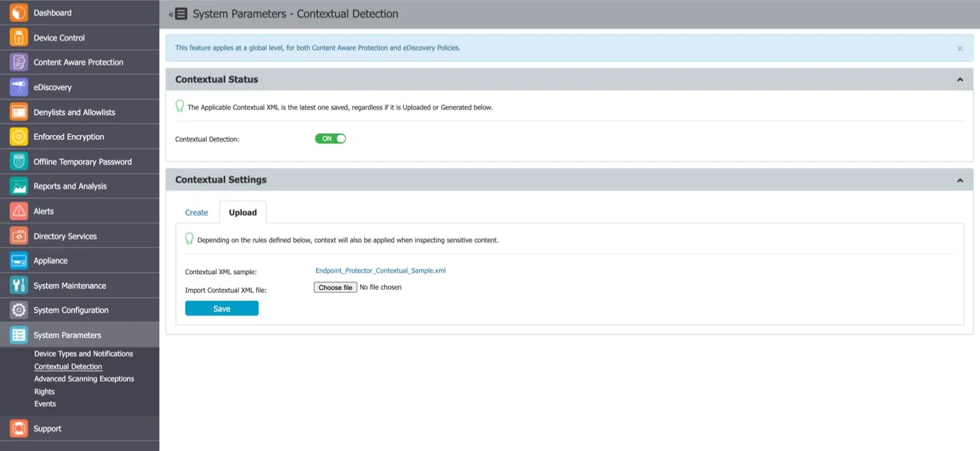The width and height of the screenshot is (980, 451).
Task: Open Directory Services menu label
Action: (x=65, y=236)
